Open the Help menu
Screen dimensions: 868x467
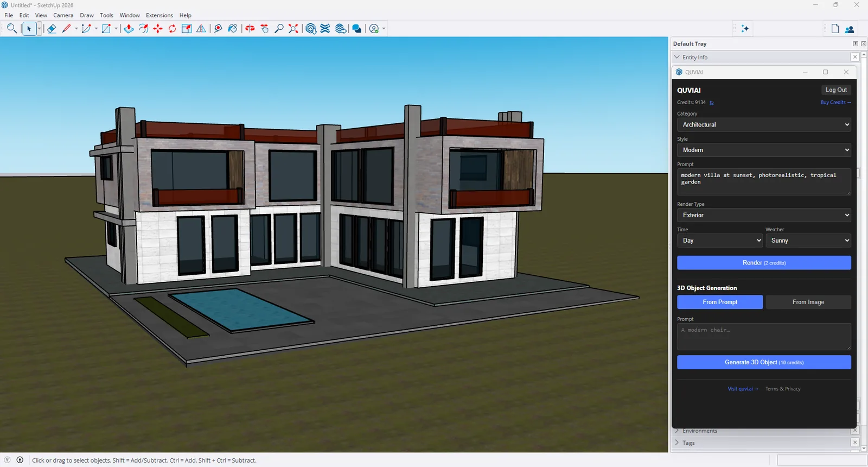[186, 15]
